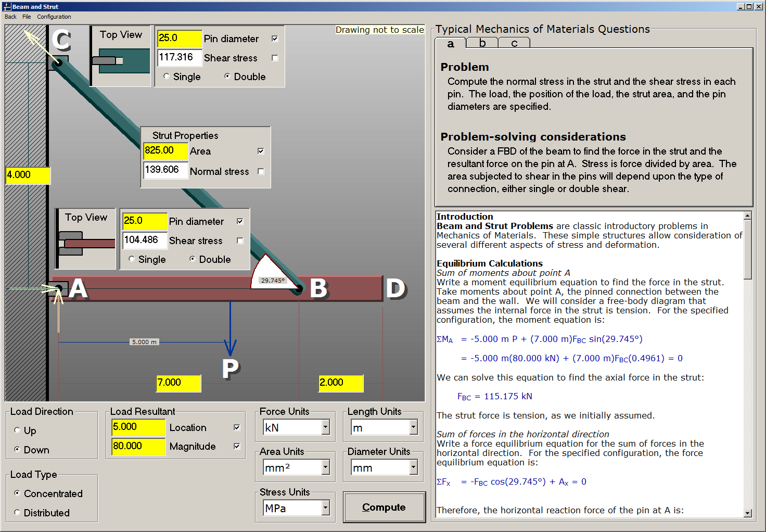Select Single shear for pin C
766x532 pixels.
(165, 76)
